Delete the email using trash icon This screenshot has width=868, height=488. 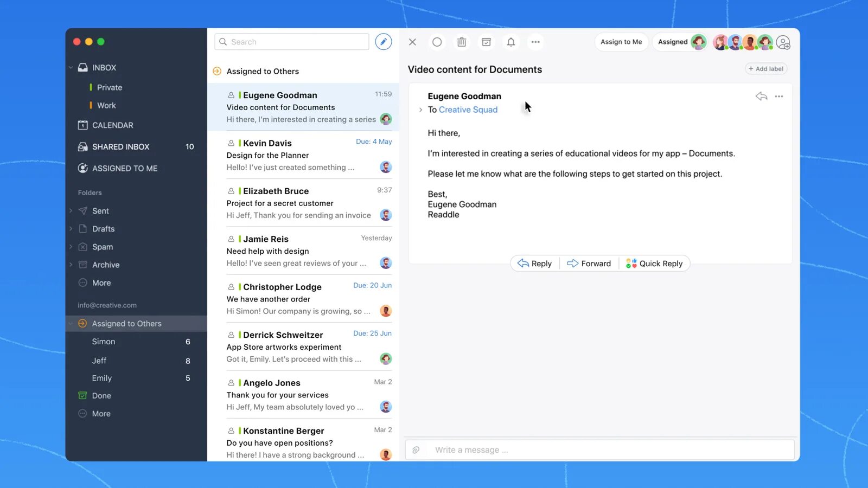coord(462,42)
